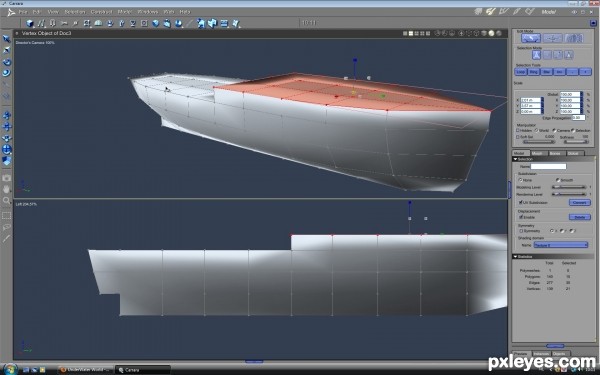Click the Convert subdivision button
Viewport: 600px width, 375px height.
580,202
